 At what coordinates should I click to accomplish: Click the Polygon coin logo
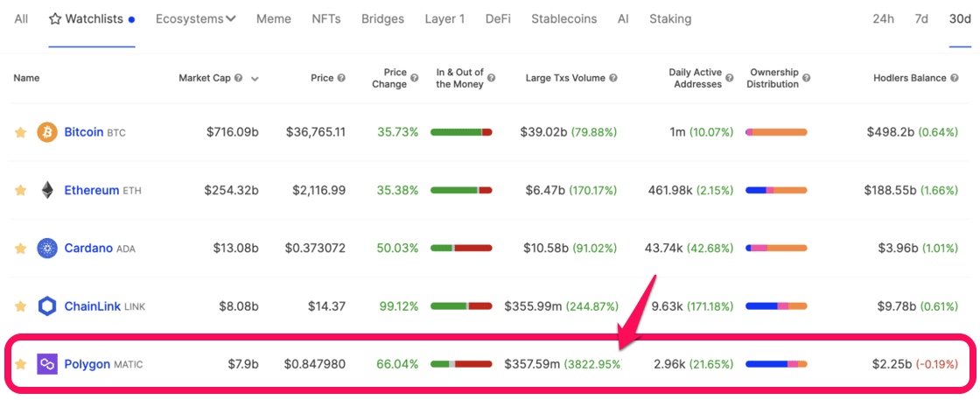(x=47, y=364)
